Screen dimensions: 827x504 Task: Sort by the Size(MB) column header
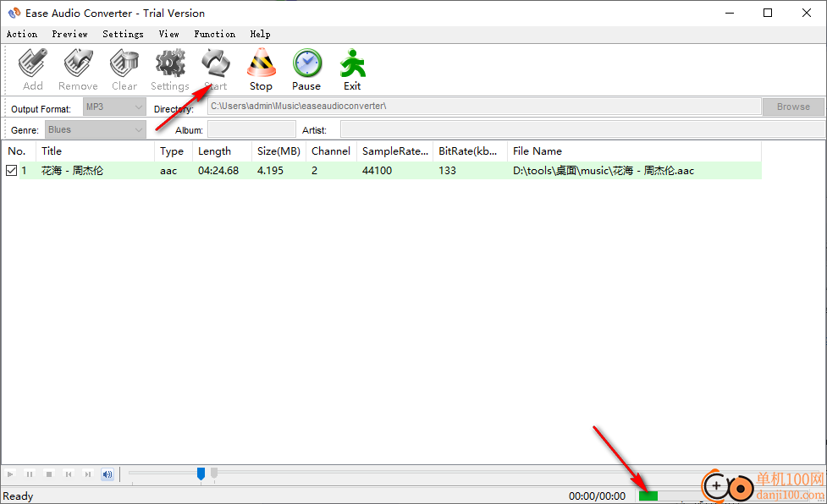[279, 151]
